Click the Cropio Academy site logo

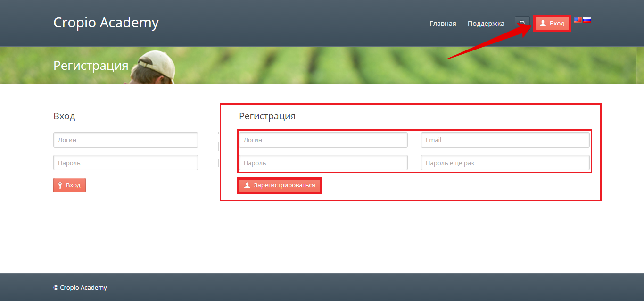pos(106,23)
